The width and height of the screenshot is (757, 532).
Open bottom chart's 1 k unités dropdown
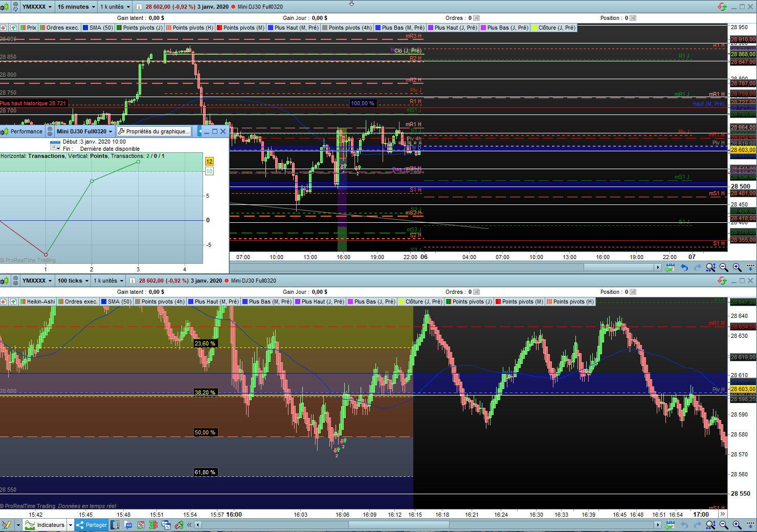point(108,281)
